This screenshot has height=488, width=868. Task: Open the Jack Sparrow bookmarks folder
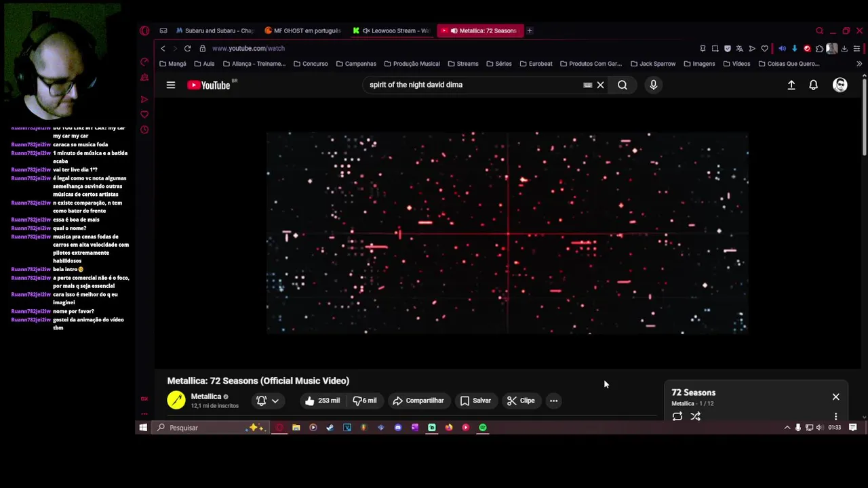point(653,64)
